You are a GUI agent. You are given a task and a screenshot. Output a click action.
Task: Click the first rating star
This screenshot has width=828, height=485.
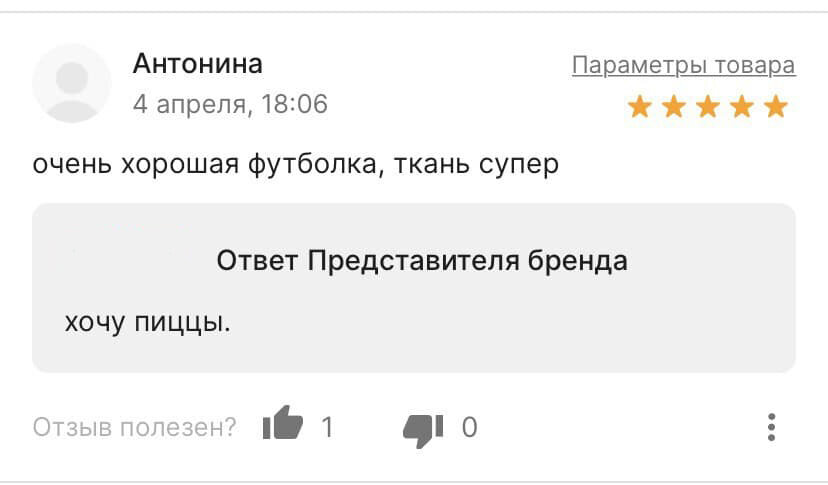pos(640,107)
